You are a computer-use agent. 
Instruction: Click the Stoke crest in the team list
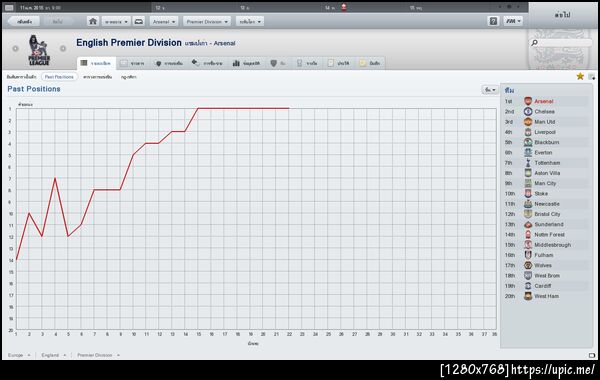tap(528, 194)
